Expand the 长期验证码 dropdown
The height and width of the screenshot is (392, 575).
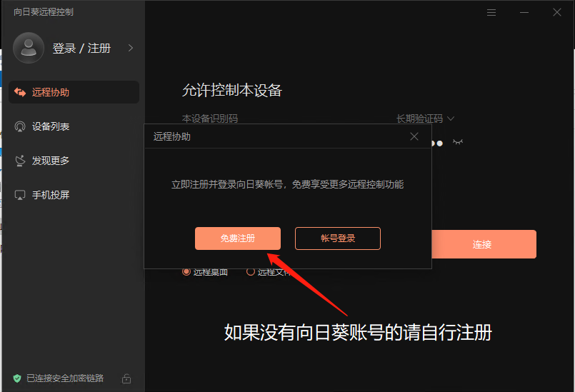pyautogui.click(x=451, y=119)
